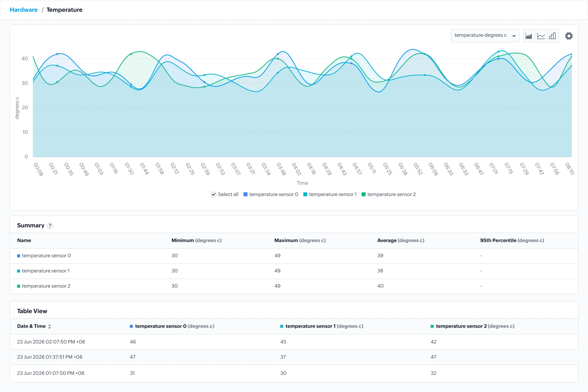Open the temperature-degrees c dropdown
This screenshot has height=392, width=588.
485,36
